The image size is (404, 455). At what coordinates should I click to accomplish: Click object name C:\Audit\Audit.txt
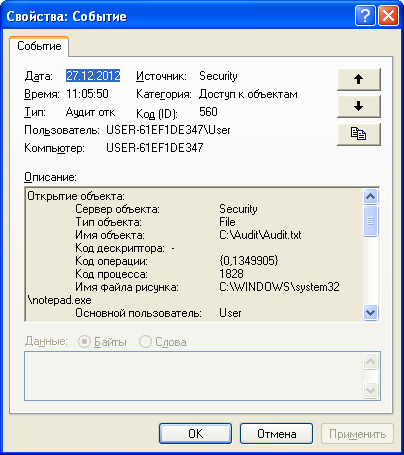click(260, 235)
